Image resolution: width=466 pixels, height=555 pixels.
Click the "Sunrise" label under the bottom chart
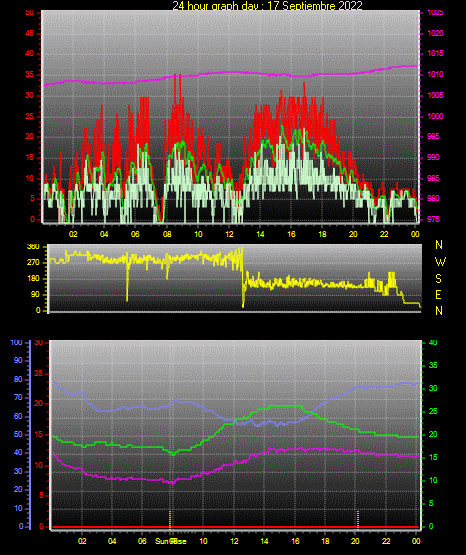click(171, 541)
